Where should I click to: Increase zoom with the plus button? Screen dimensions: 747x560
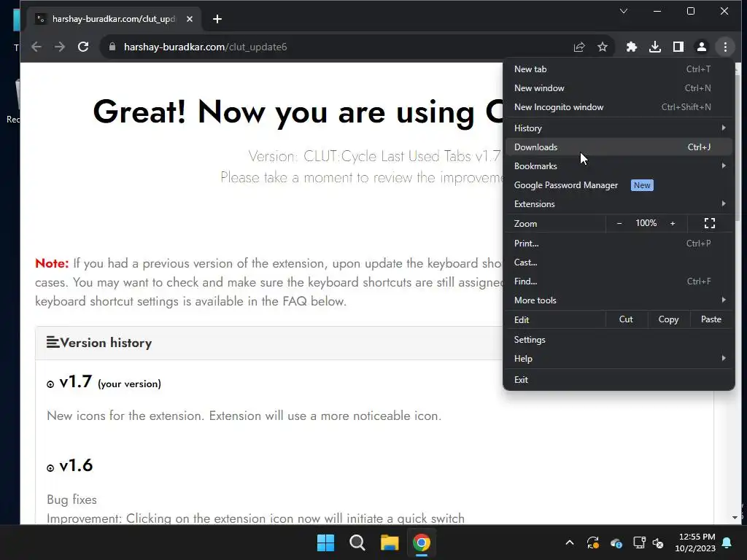point(673,223)
